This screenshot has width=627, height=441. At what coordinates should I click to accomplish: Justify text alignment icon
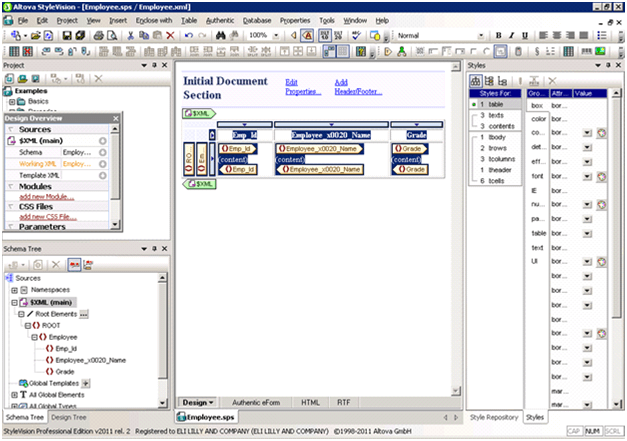pyautogui.click(x=584, y=36)
